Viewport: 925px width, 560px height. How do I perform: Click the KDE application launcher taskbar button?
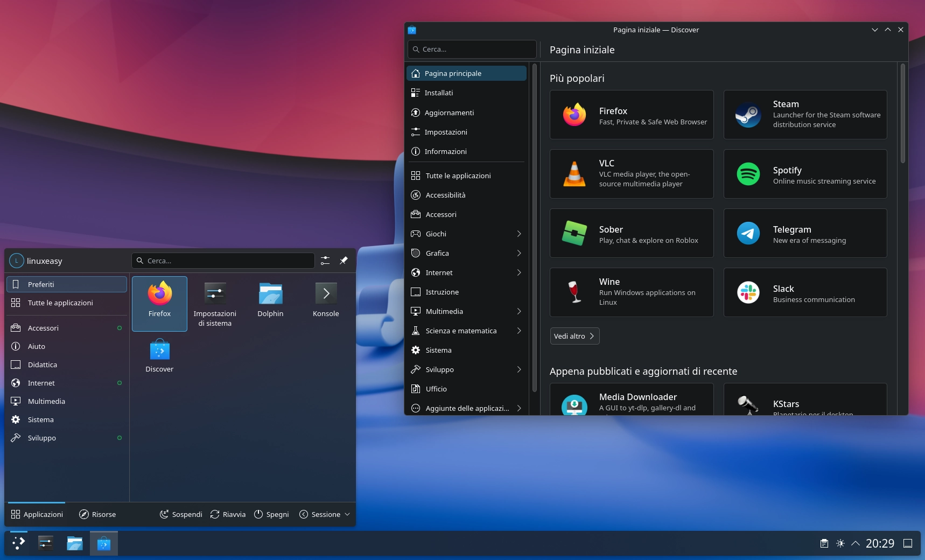click(x=18, y=543)
